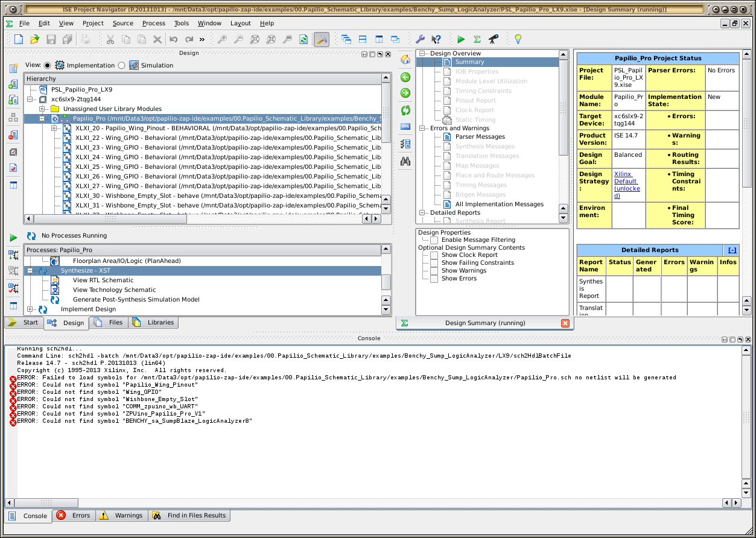This screenshot has height=538, width=756.
Task: Click the Cascade windows toolbar icon
Action: (346, 39)
